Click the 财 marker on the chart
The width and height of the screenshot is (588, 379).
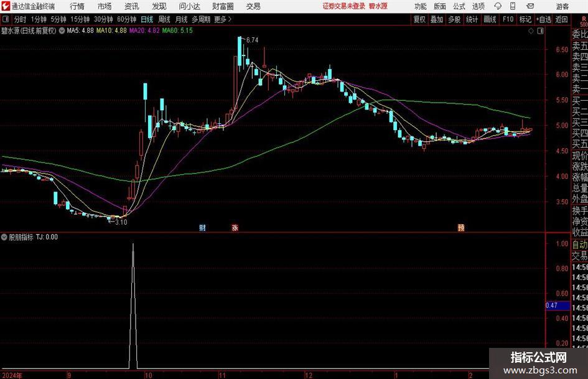coord(202,227)
